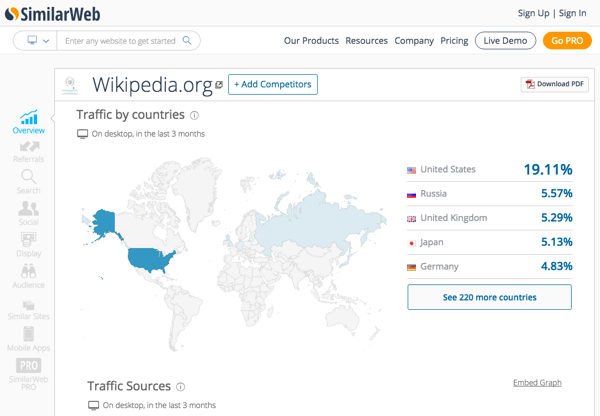The image size is (600, 416).
Task: Click the 4.83% value
Action: tap(556, 266)
